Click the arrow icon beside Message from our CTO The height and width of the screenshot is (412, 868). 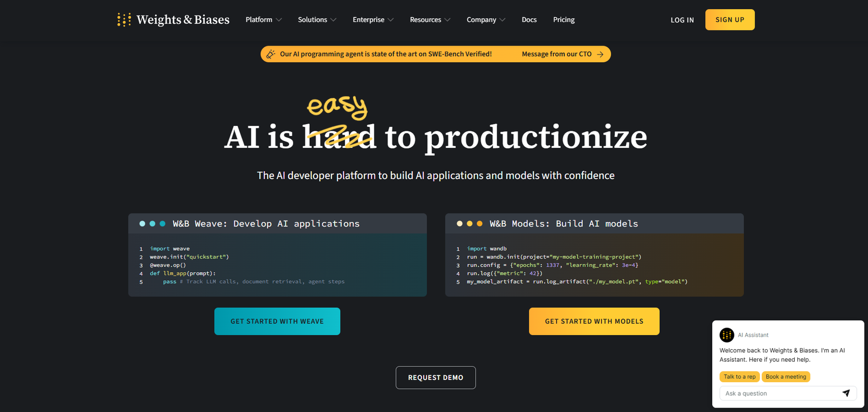(x=600, y=54)
